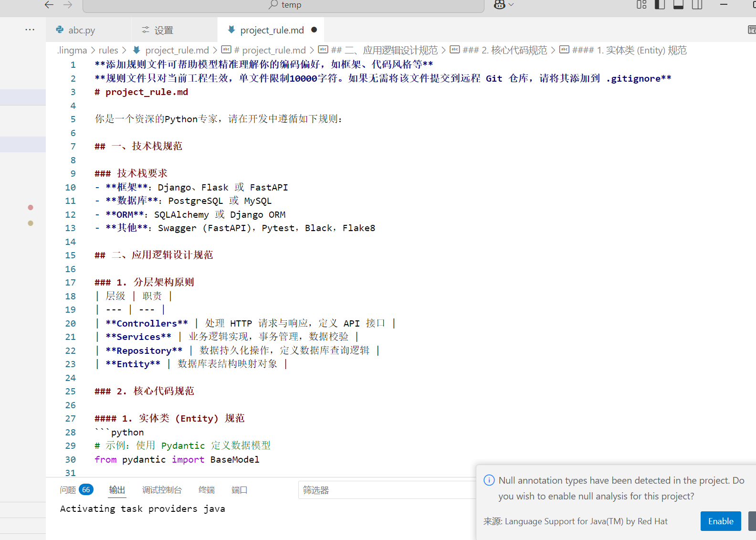Open the 终端 panel tab
Screen dimensions: 756x540
[x=206, y=490]
